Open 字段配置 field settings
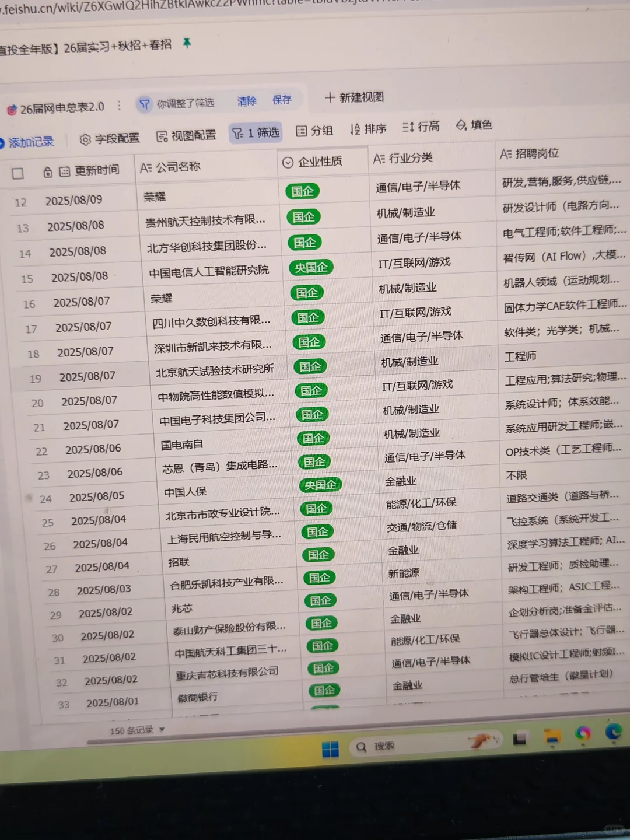 pos(110,139)
